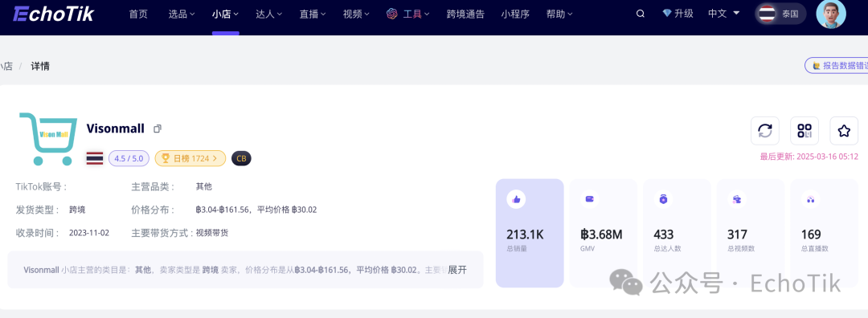
Task: Click the EchoTik logo
Action: 53,14
